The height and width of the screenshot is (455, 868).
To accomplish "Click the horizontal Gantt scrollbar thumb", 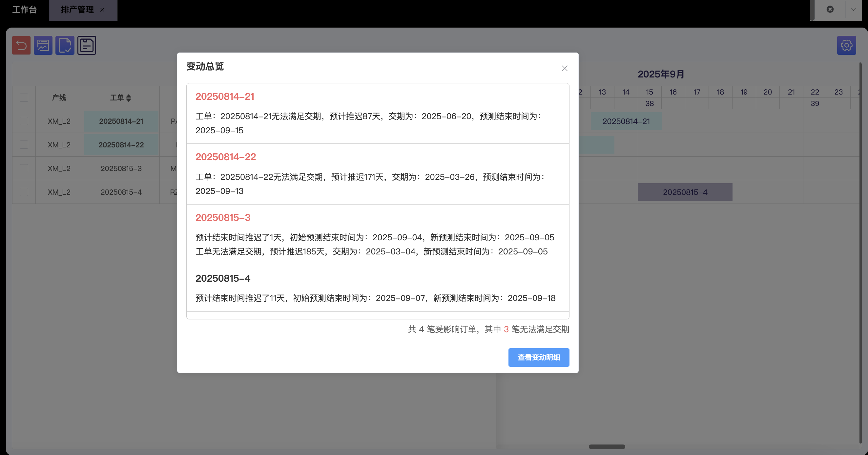I will pos(607,446).
